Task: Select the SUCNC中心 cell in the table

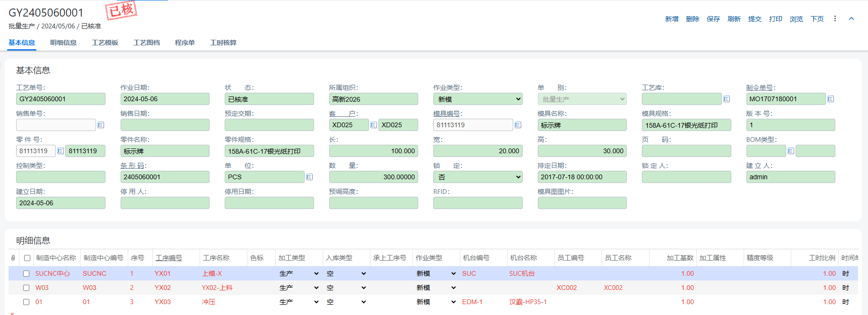Action: (53, 273)
